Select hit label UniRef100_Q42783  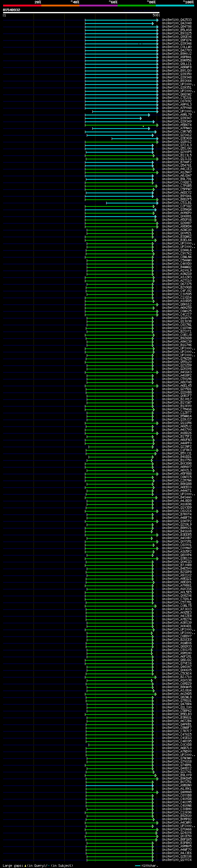177,50
